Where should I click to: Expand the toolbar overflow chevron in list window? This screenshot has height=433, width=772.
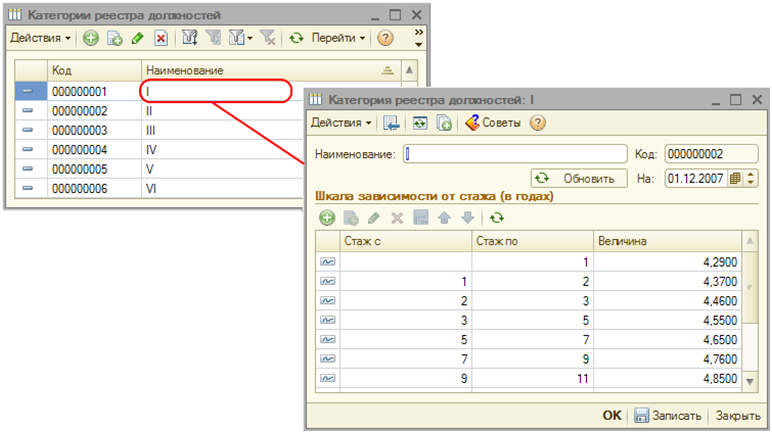coord(418,39)
